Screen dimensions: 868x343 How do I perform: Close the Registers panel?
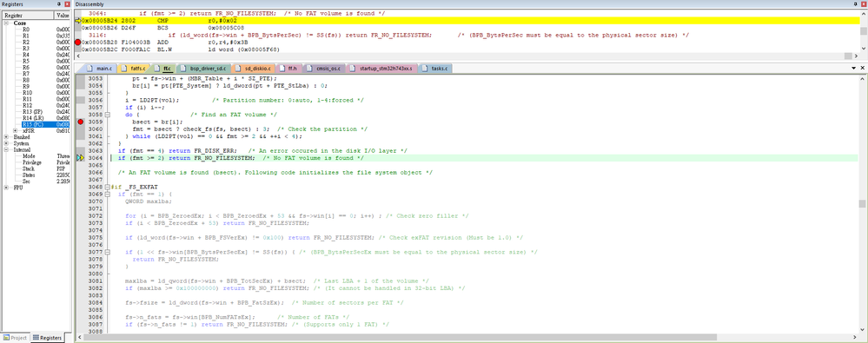[68, 3]
